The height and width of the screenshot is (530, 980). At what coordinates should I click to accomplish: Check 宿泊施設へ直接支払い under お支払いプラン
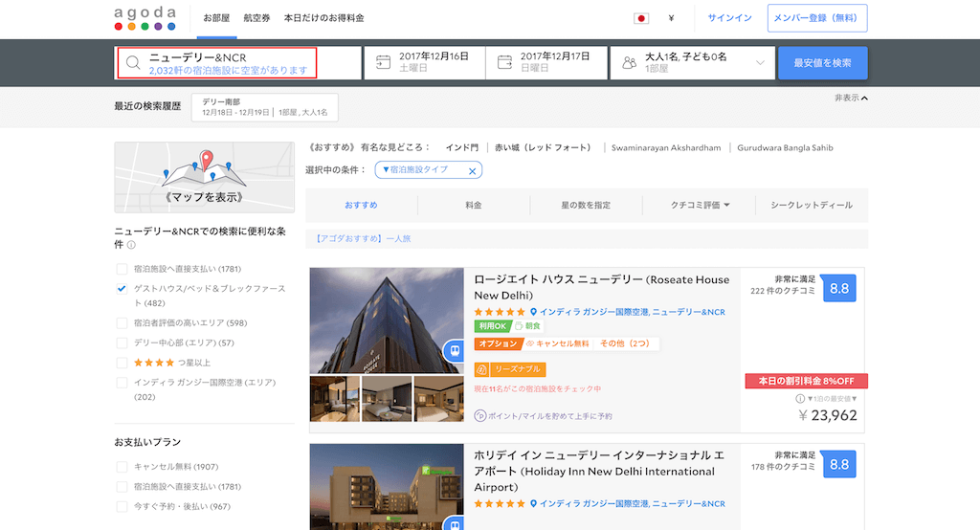(x=122, y=487)
